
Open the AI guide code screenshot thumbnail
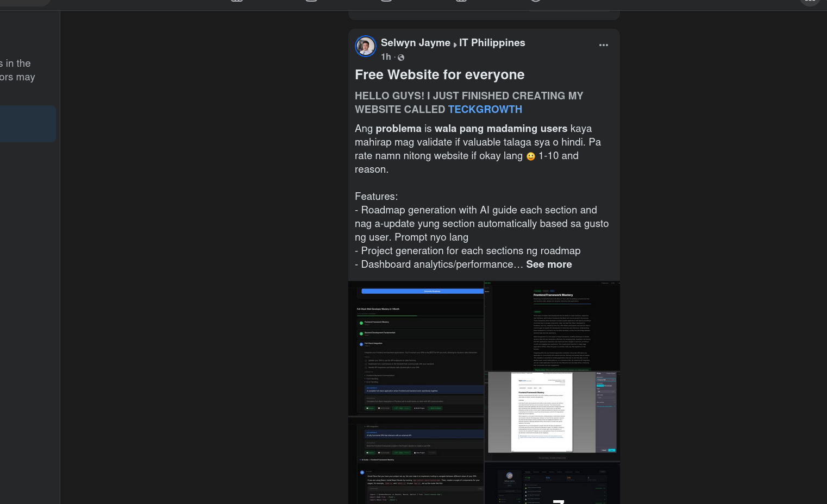[416, 461]
